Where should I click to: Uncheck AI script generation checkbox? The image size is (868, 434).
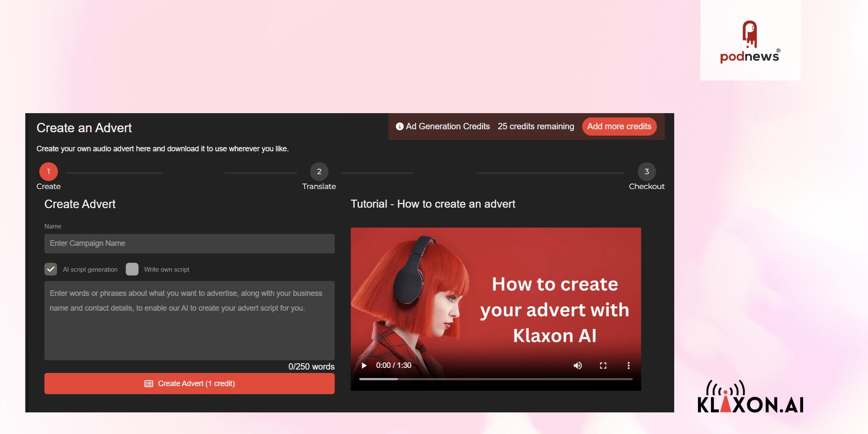tap(51, 269)
